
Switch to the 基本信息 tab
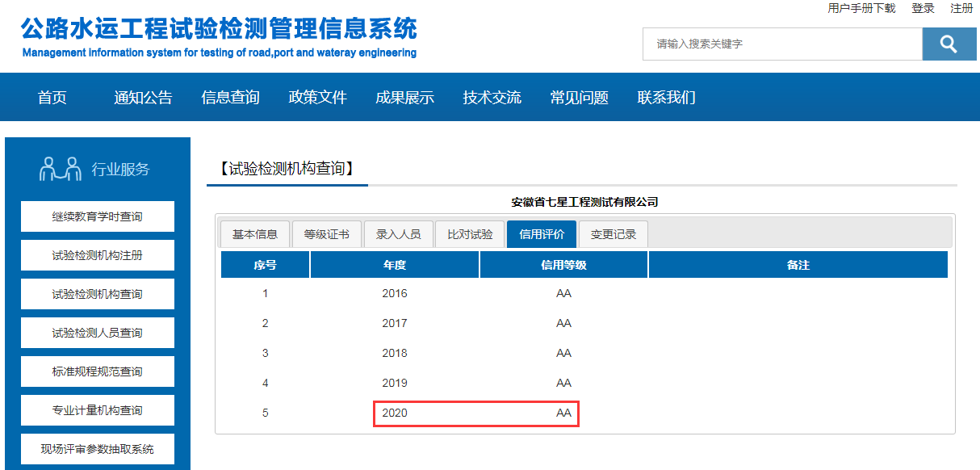click(x=255, y=234)
